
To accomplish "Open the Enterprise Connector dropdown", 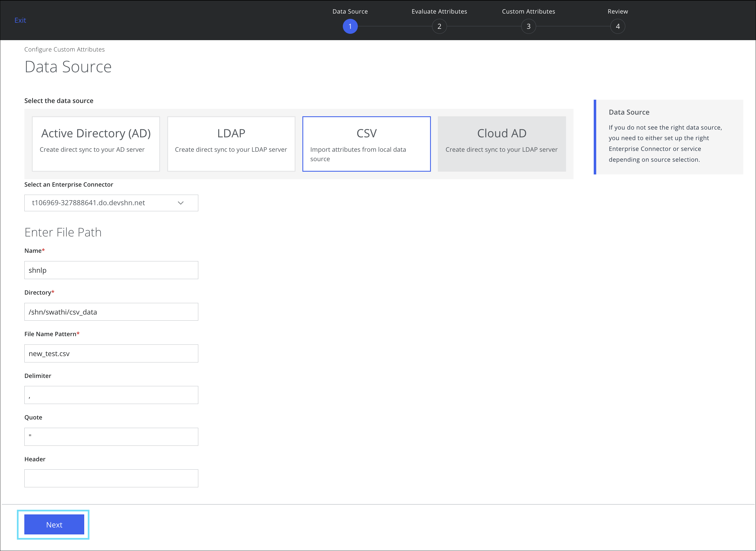I will (x=111, y=203).
